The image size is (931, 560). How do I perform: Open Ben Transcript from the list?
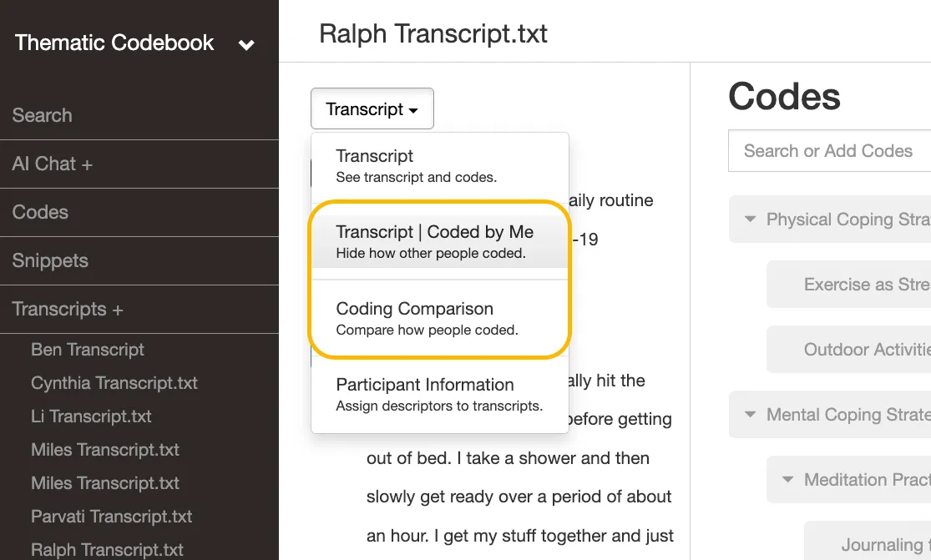coord(88,350)
